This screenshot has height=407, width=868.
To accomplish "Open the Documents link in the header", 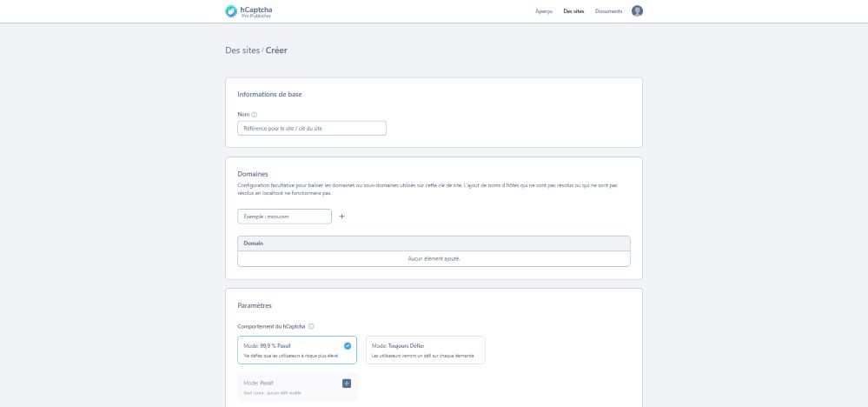I will (x=608, y=11).
